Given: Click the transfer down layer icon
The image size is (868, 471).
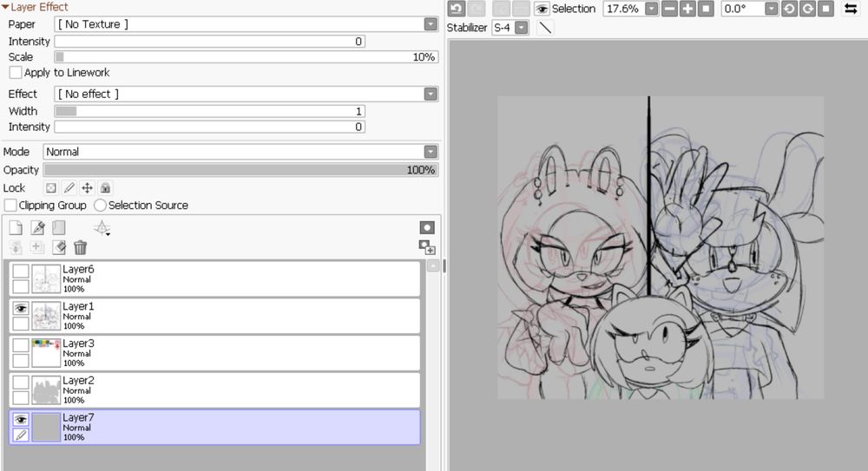Looking at the screenshot, I should 16,247.
